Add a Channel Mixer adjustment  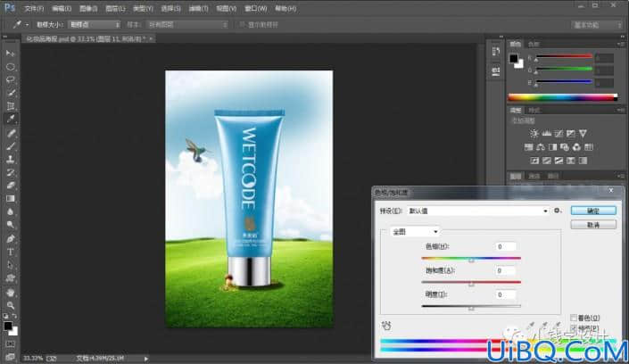click(576, 147)
